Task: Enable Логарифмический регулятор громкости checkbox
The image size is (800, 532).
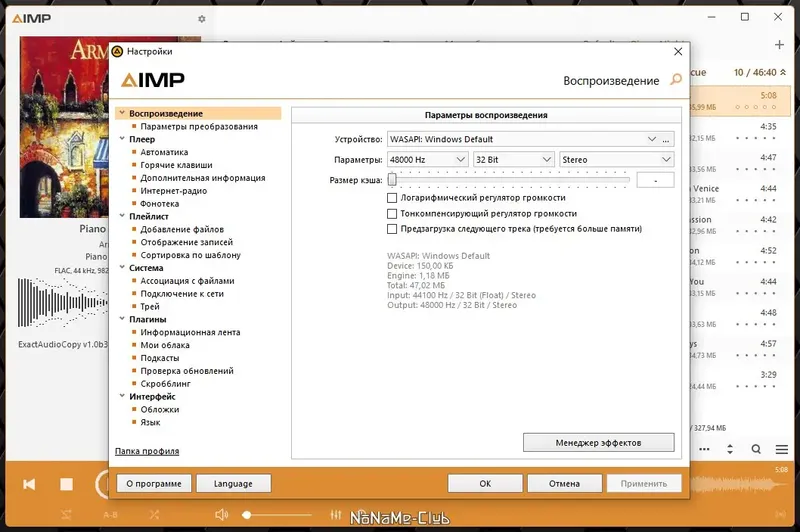Action: tap(392, 198)
